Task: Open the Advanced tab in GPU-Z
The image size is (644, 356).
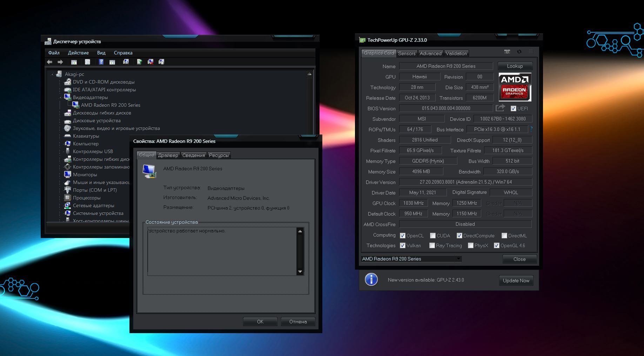Action: [x=430, y=53]
